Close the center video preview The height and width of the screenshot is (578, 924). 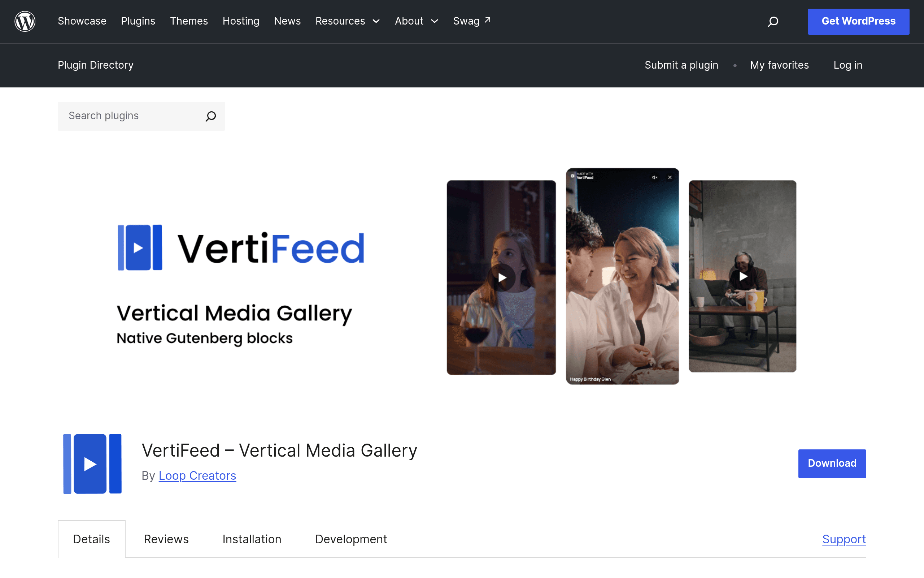tap(670, 177)
